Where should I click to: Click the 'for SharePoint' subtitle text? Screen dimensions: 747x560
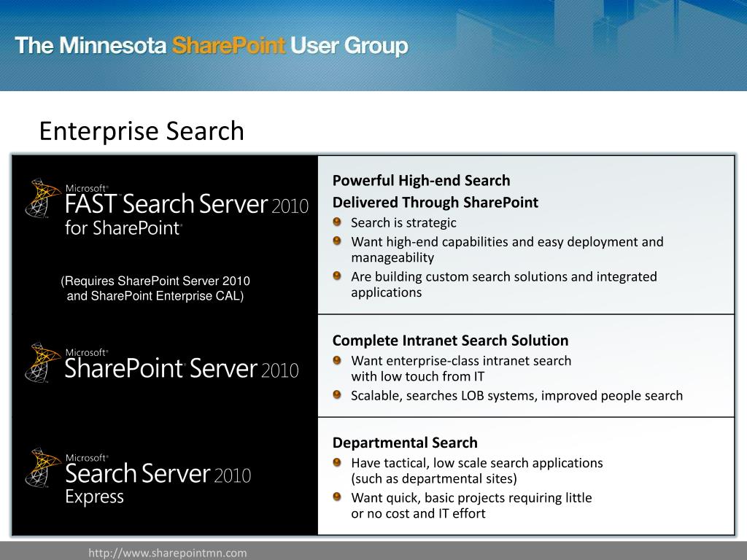[123, 227]
